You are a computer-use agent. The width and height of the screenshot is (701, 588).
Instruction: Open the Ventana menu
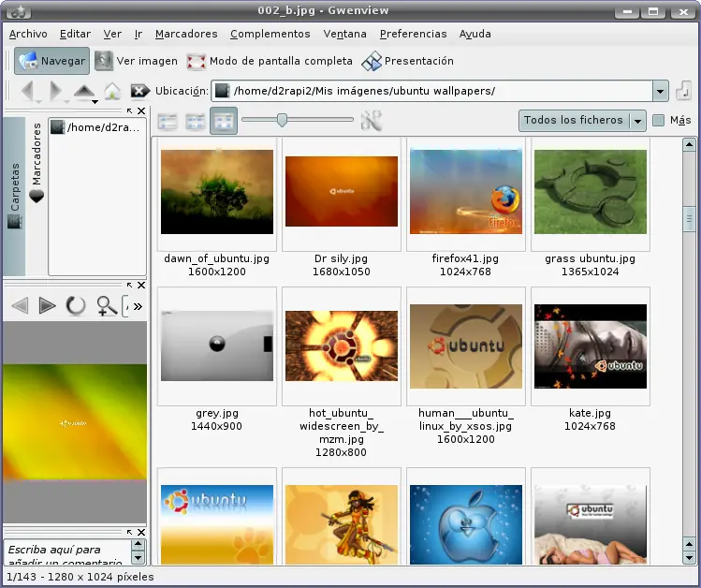point(344,34)
